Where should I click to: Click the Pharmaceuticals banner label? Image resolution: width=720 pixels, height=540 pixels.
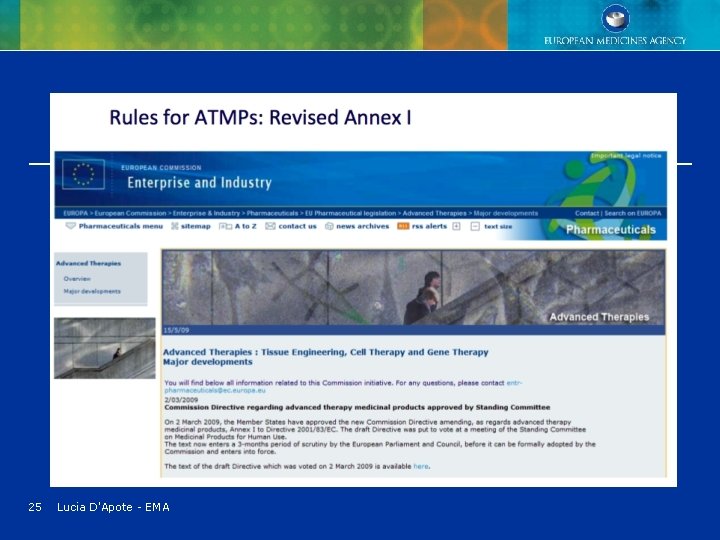pos(611,230)
